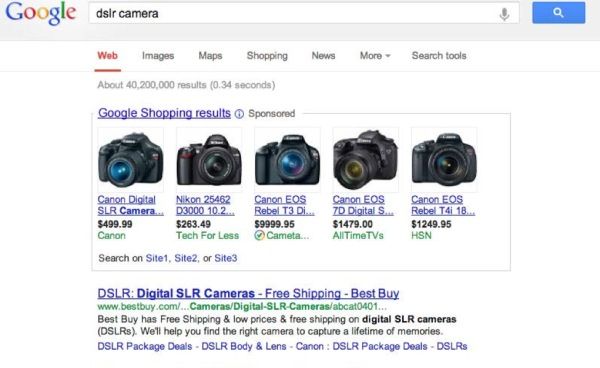Click the blue magnifier search button
Screen dimensions: 600x368
(x=558, y=13)
